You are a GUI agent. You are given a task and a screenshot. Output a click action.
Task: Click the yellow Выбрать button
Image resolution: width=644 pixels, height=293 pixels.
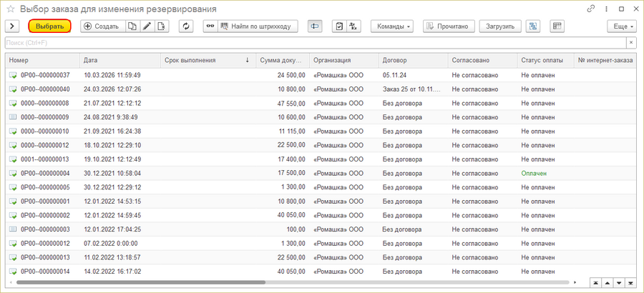coord(49,26)
